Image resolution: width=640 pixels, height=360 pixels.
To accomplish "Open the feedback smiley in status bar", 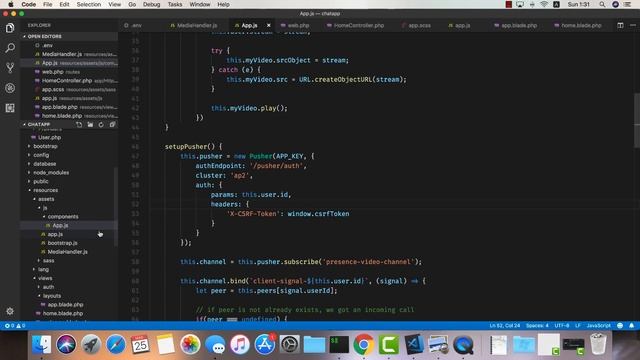I will coord(620,326).
